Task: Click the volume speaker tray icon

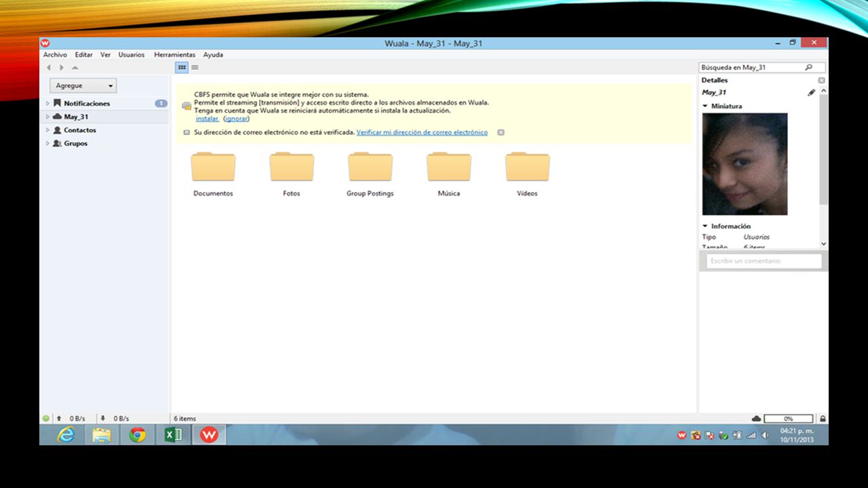Action: (x=765, y=435)
